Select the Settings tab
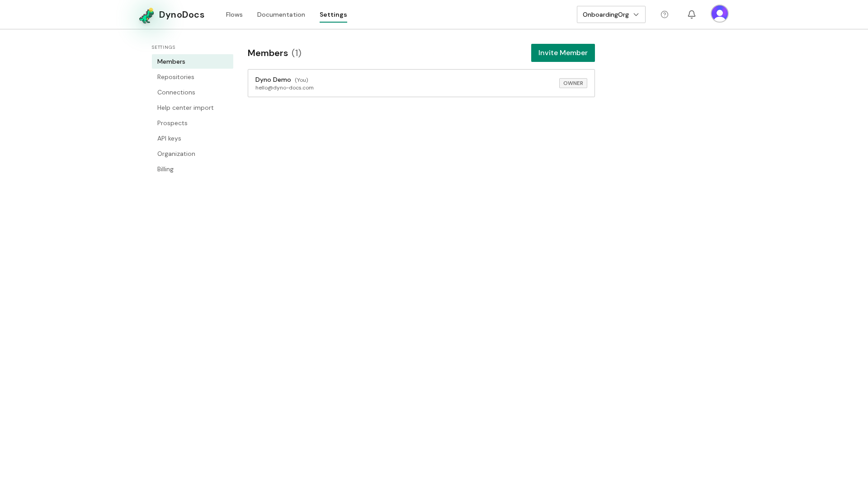Screen dimensions: 868x488 [333, 15]
